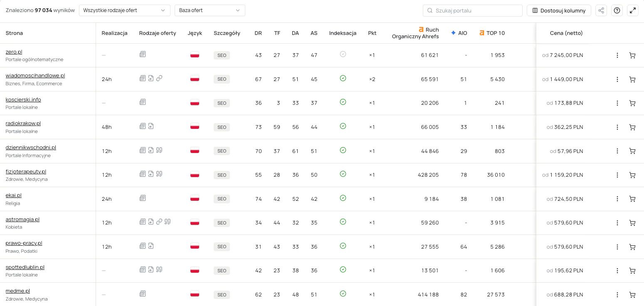This screenshot has width=644, height=306.
Task: Sort by the DR column header
Action: coord(258,33)
